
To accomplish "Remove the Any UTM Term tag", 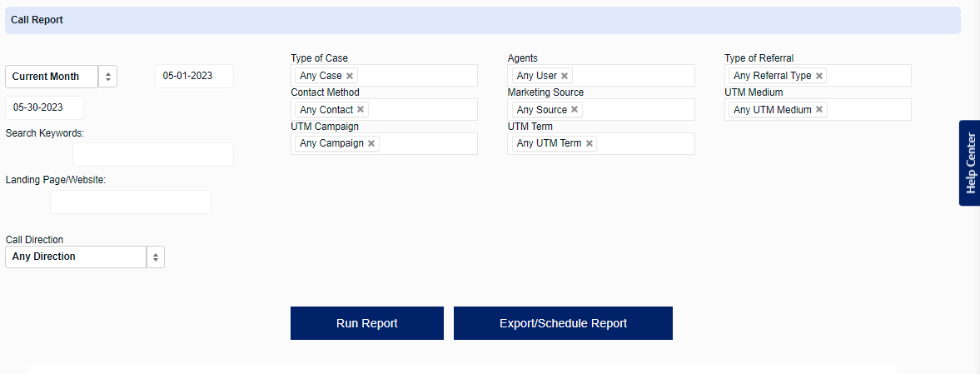I will tap(589, 143).
